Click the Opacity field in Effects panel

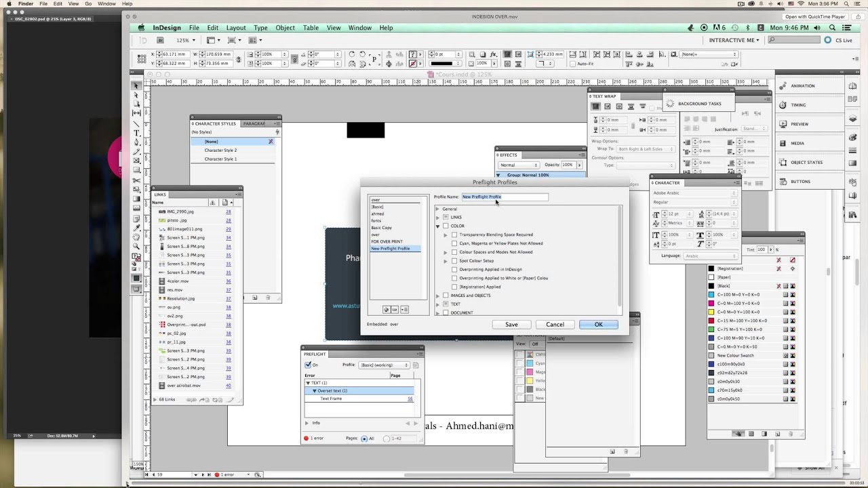[x=568, y=165]
